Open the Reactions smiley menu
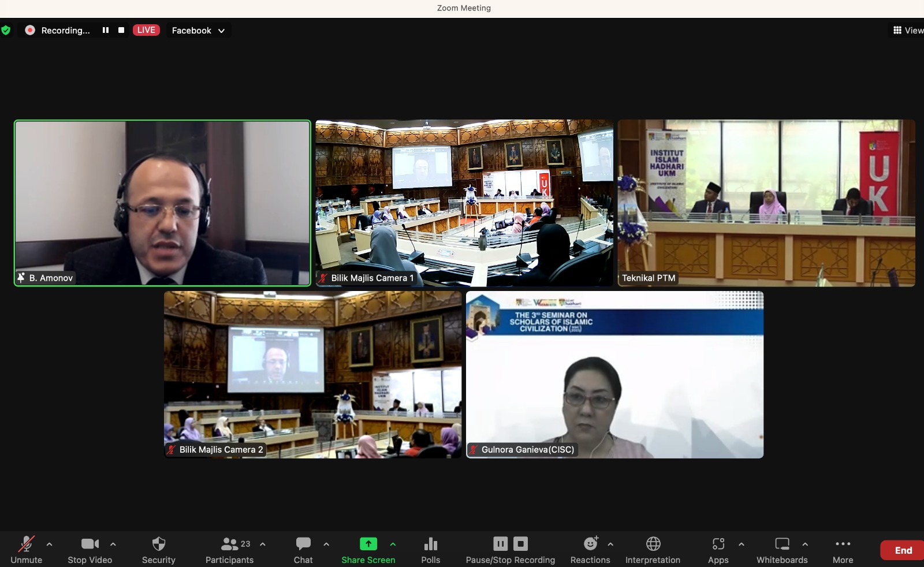Screen dimensions: 924x567 click(x=590, y=550)
